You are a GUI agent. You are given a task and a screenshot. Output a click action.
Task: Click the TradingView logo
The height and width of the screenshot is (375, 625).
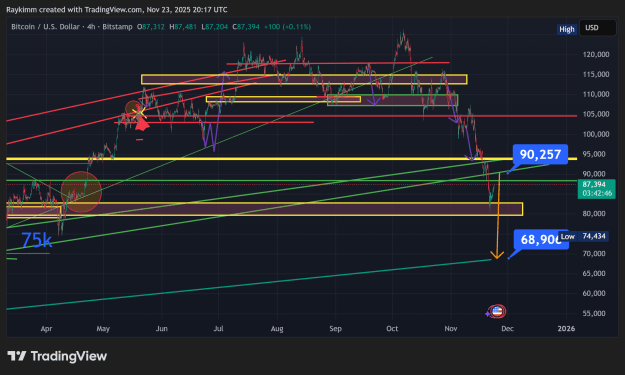click(x=57, y=356)
